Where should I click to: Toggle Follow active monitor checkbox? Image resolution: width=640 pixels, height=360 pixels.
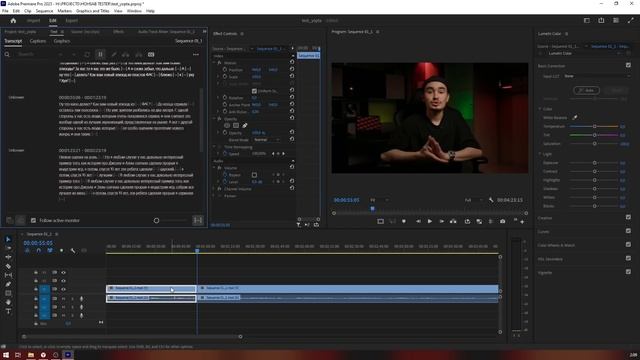coord(33,220)
